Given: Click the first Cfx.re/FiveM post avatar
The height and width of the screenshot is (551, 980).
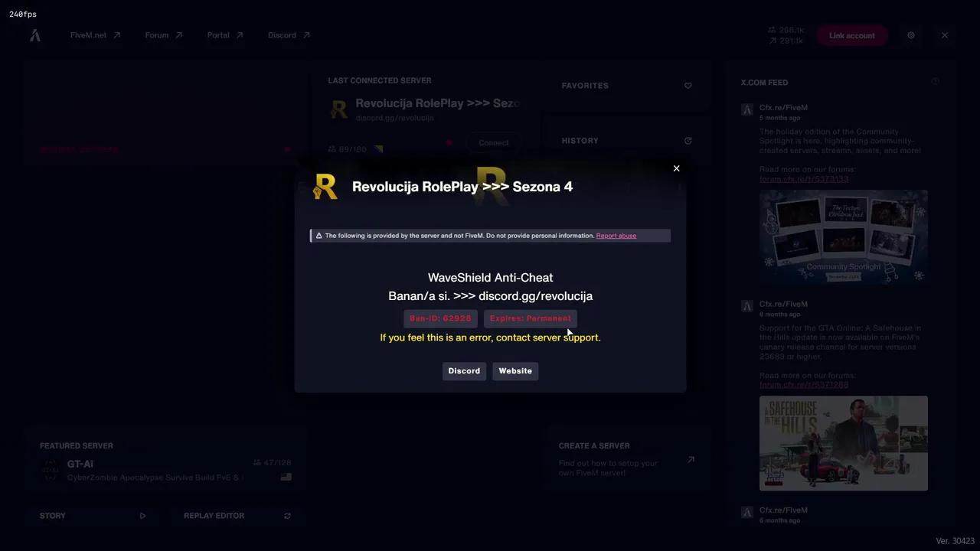Looking at the screenshot, I should point(747,109).
